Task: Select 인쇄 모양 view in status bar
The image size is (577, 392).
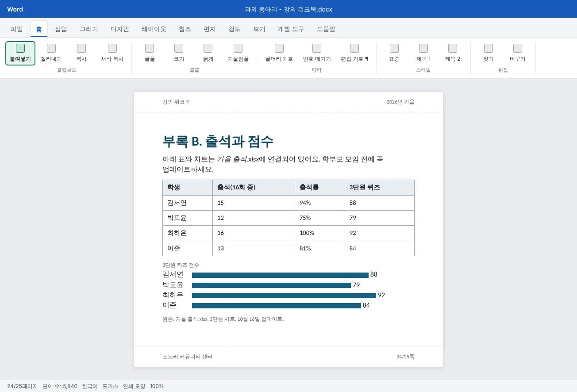Action: (134, 386)
